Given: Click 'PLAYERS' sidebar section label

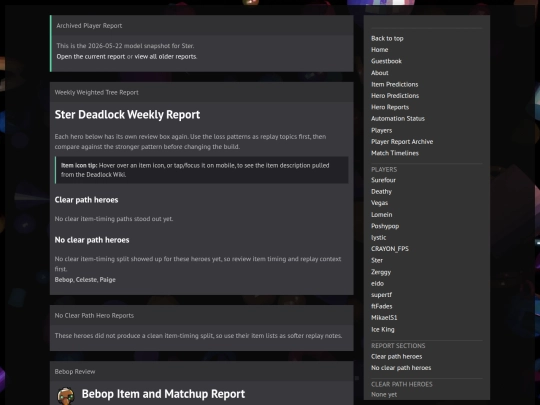Looking at the screenshot, I should [384, 169].
